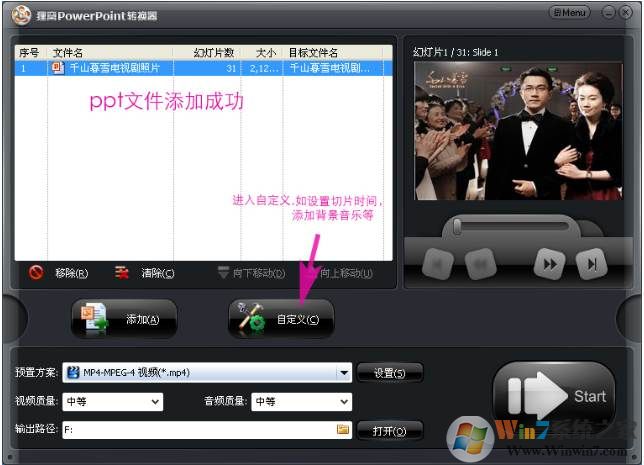Select the file row 千山暮雪电视剧照片
This screenshot has height=465, width=644.
[203, 68]
